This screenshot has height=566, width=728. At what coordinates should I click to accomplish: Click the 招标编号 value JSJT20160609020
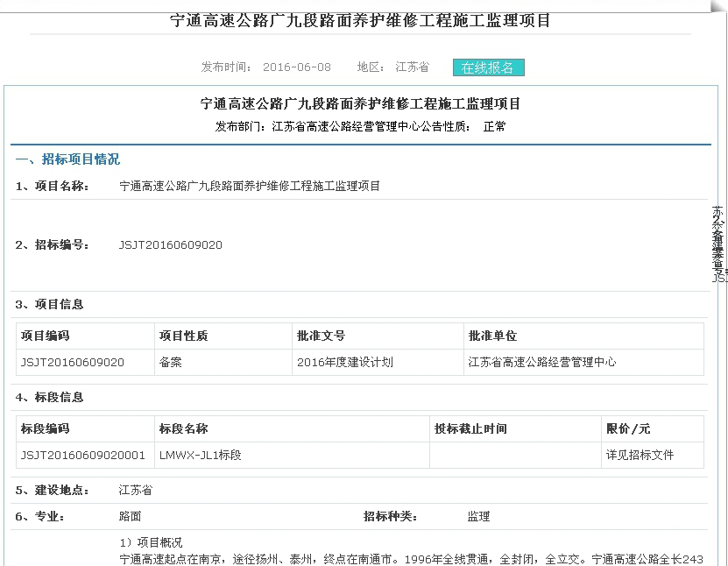click(171, 244)
